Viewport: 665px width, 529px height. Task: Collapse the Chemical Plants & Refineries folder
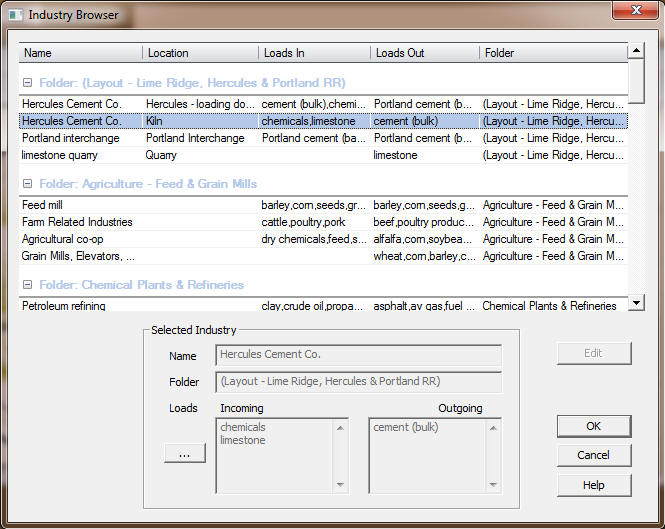[x=28, y=285]
